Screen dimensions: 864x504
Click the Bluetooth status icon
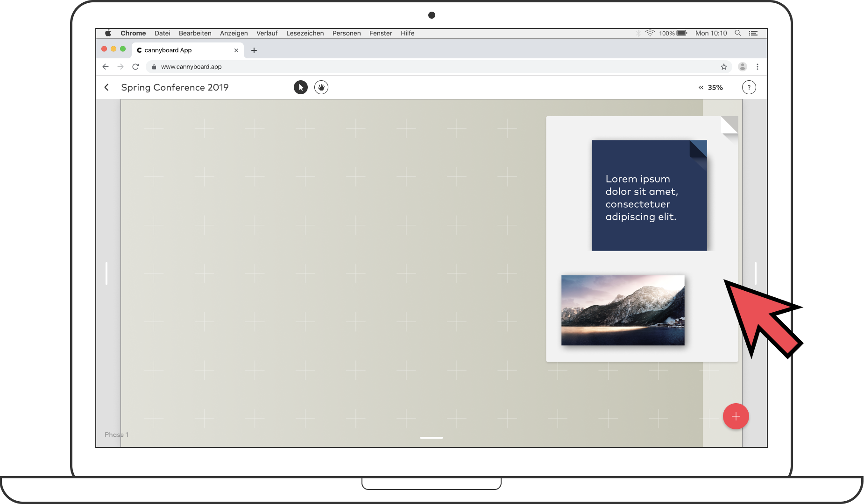click(x=638, y=33)
